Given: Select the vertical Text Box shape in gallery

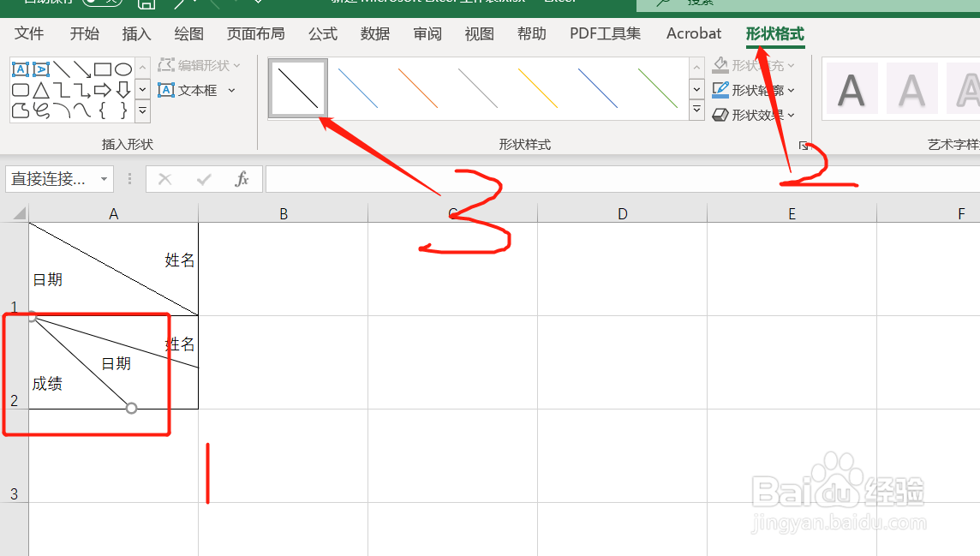Looking at the screenshot, I should 41,69.
